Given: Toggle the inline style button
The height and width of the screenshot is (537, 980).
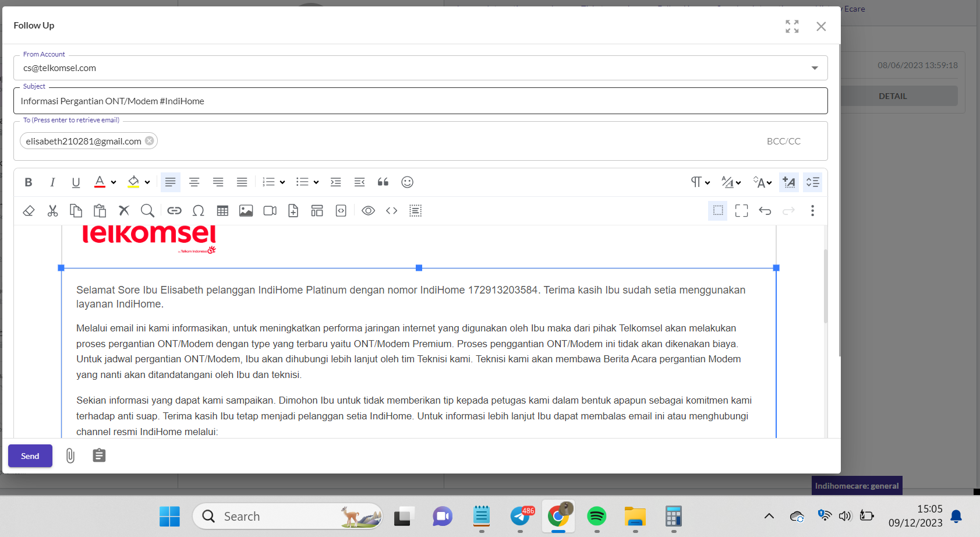Looking at the screenshot, I should [x=789, y=182].
